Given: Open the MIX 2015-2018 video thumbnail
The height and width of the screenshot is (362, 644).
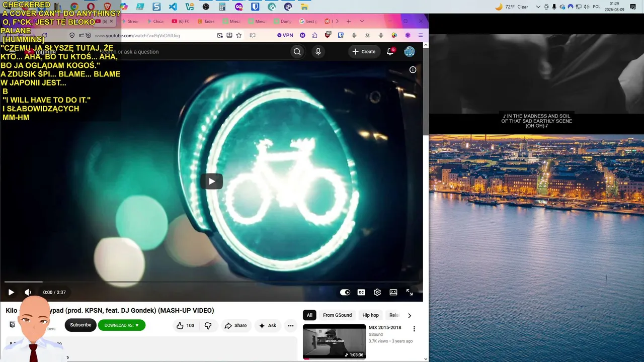Looking at the screenshot, I should (334, 342).
